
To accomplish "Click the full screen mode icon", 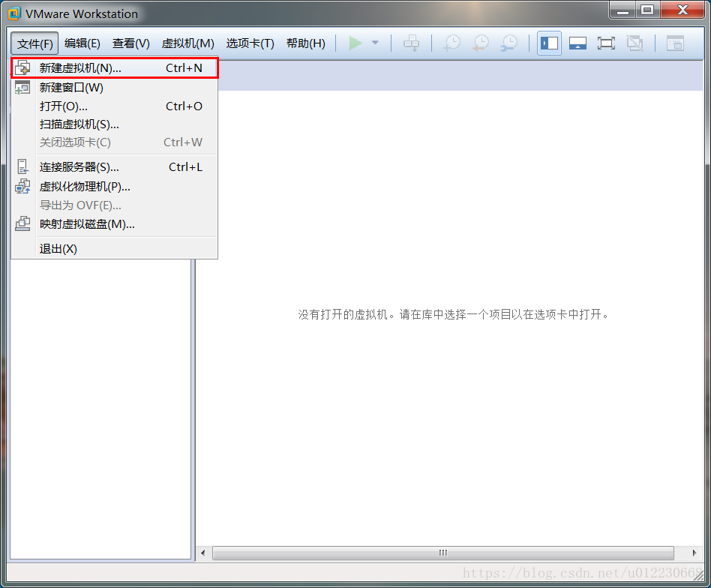I will [x=606, y=43].
